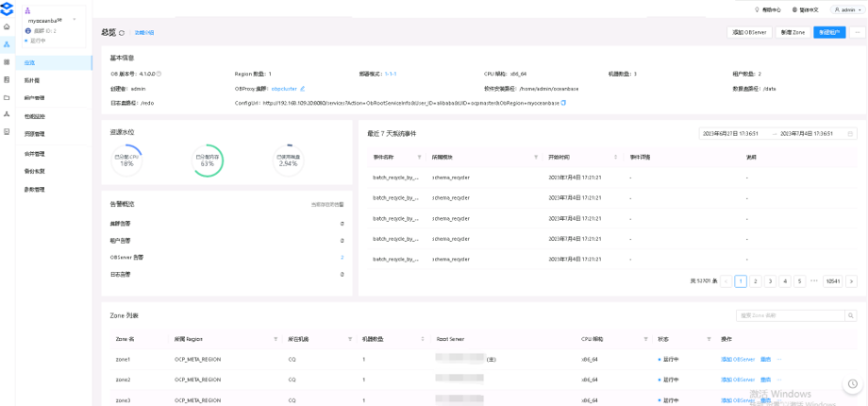Open the top-right ellipsis more menu
This screenshot has width=868, height=406.
tap(857, 33)
